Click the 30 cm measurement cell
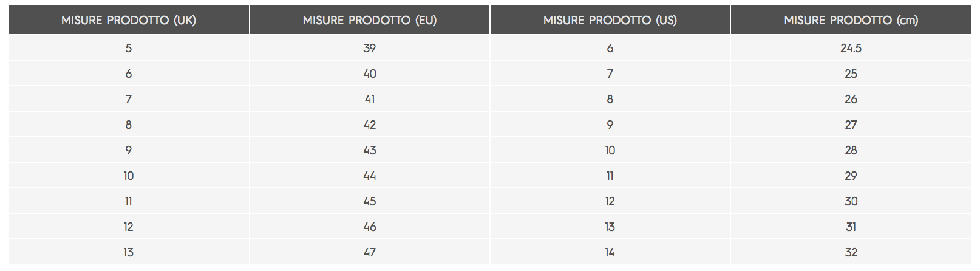Viewport: 980px width, 271px height. coord(851,201)
